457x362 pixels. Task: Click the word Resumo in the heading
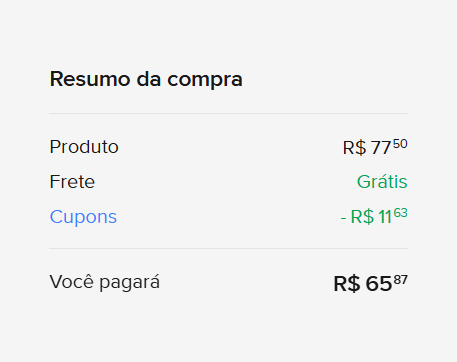(90, 79)
